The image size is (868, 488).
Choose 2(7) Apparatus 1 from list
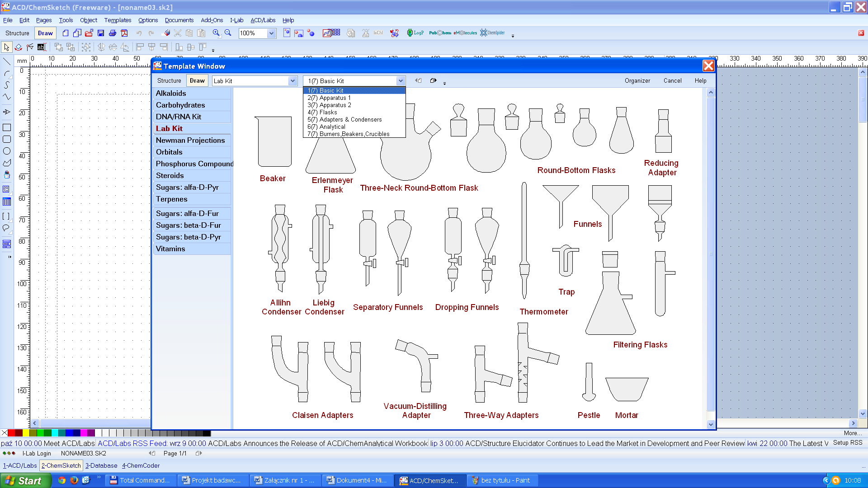pos(354,98)
